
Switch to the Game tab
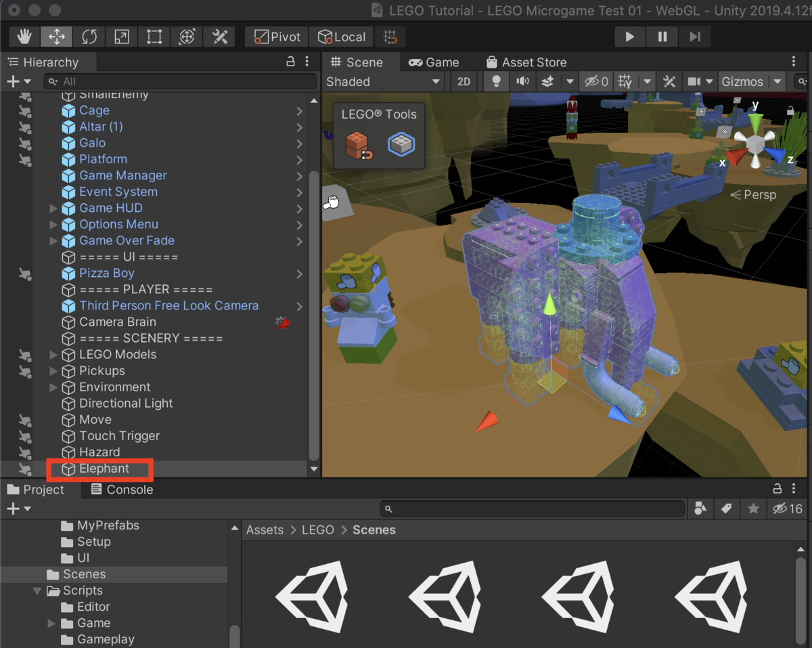(434, 62)
